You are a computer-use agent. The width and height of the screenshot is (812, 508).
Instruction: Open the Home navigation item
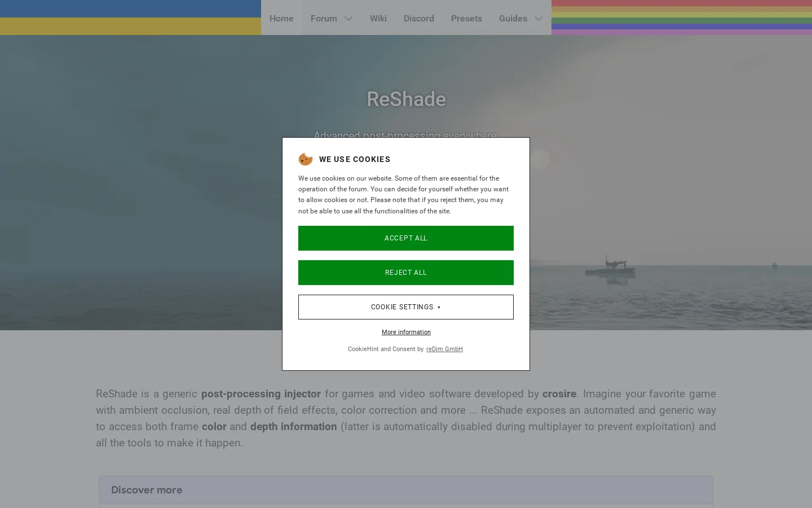pyautogui.click(x=281, y=18)
